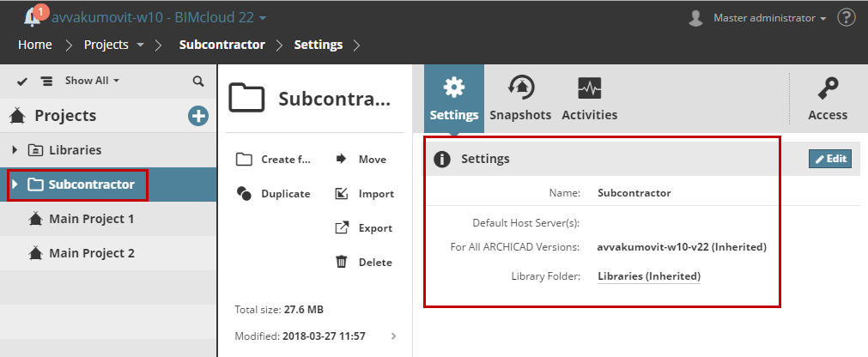Click the Duplicate action
Viewport: 868px width, 357px height.
click(274, 193)
